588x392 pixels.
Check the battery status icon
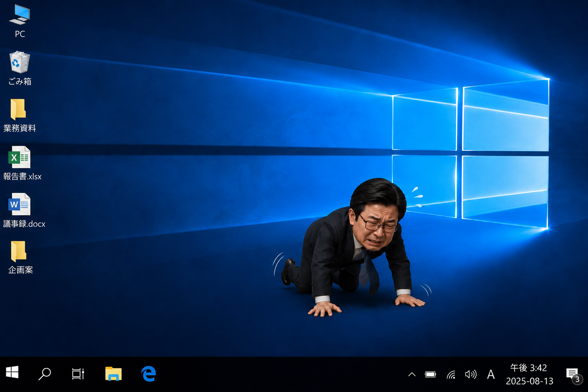pos(431,374)
